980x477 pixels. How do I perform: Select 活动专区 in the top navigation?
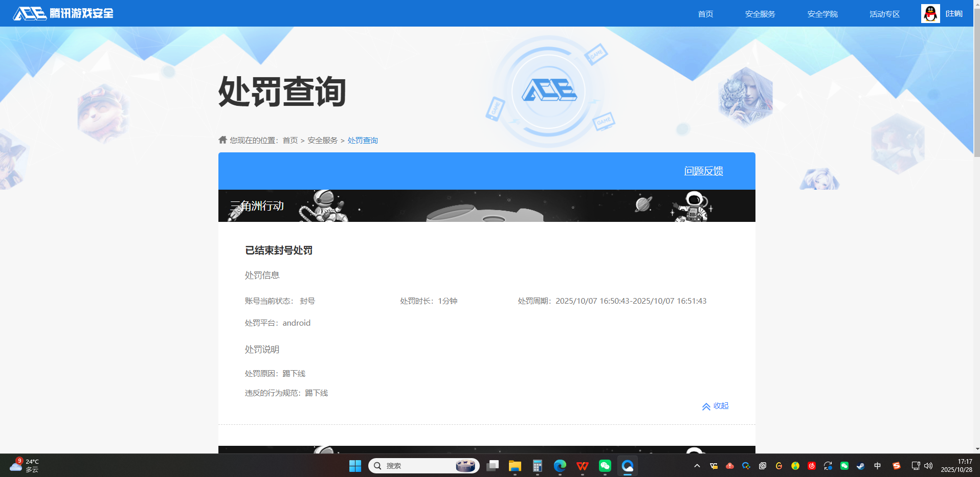click(884, 14)
